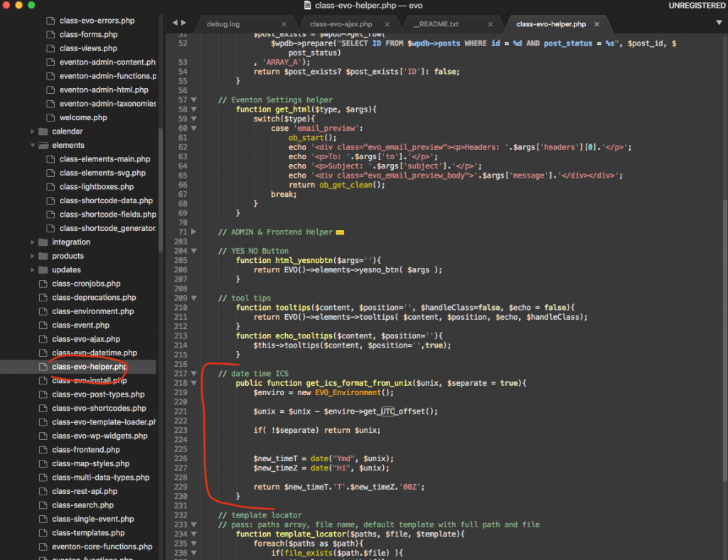The image size is (728, 560).
Task: Fold the tool tips section at line 209
Action: tap(193, 298)
